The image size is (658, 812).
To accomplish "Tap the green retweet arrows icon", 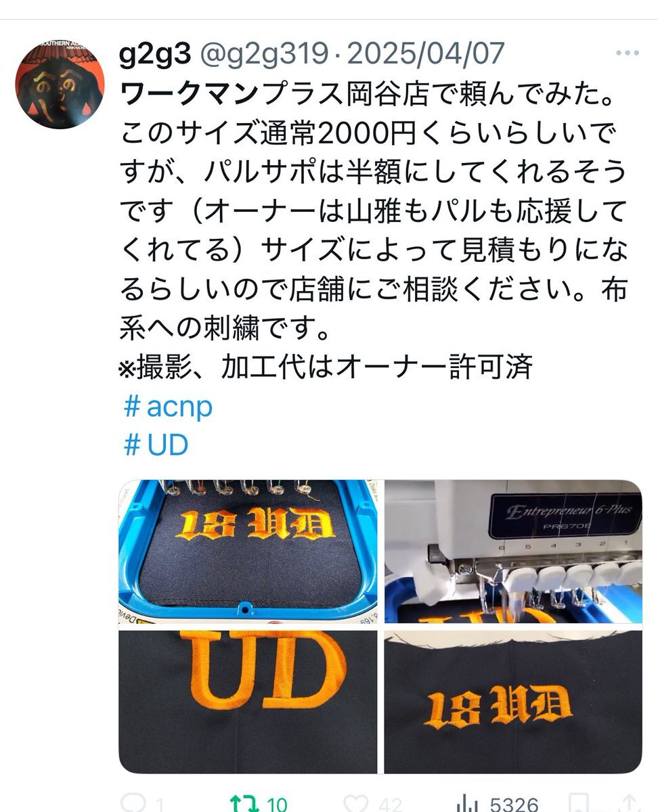I will (244, 803).
